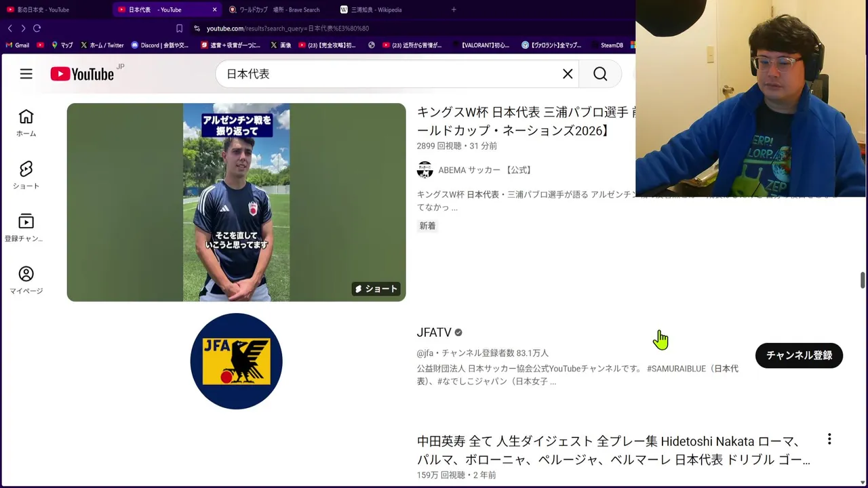Screen dimensions: 868x488
Task: Run search with the magnifier button
Action: (x=600, y=74)
